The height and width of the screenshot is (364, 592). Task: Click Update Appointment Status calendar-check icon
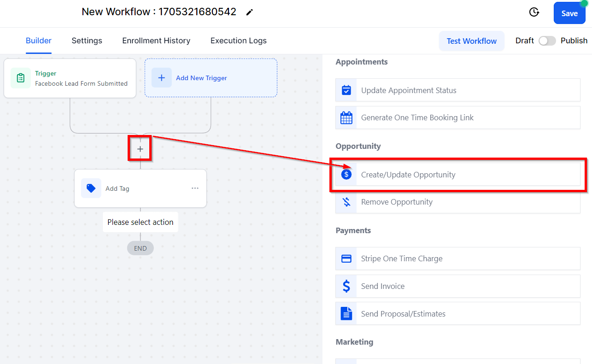(346, 90)
